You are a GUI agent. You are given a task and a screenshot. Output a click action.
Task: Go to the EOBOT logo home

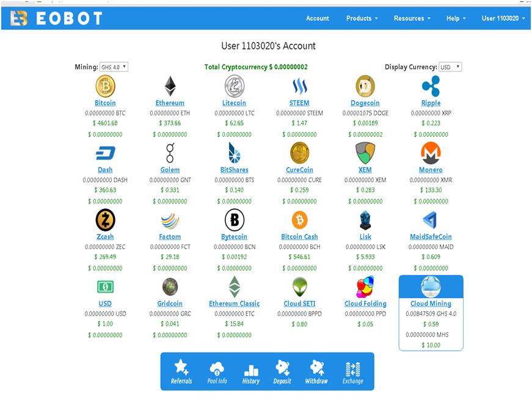(x=56, y=18)
